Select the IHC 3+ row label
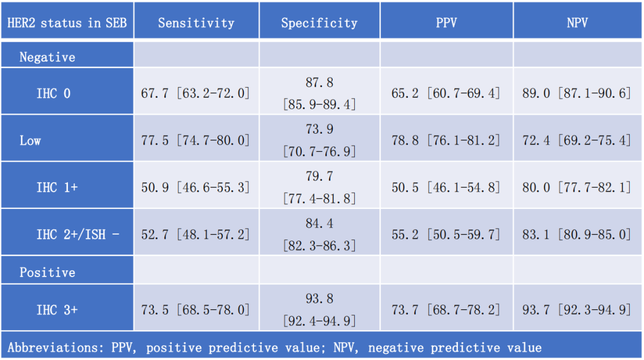The width and height of the screenshot is (644, 360). (x=57, y=310)
